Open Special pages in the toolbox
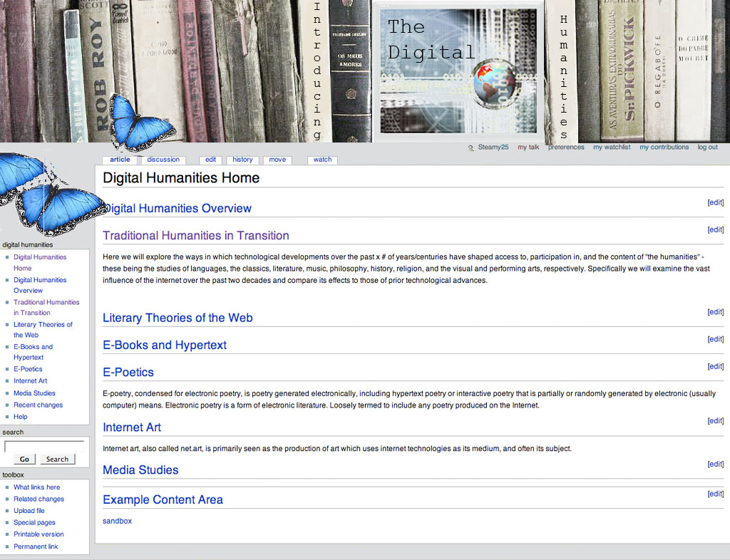This screenshot has width=730, height=560. click(34, 522)
